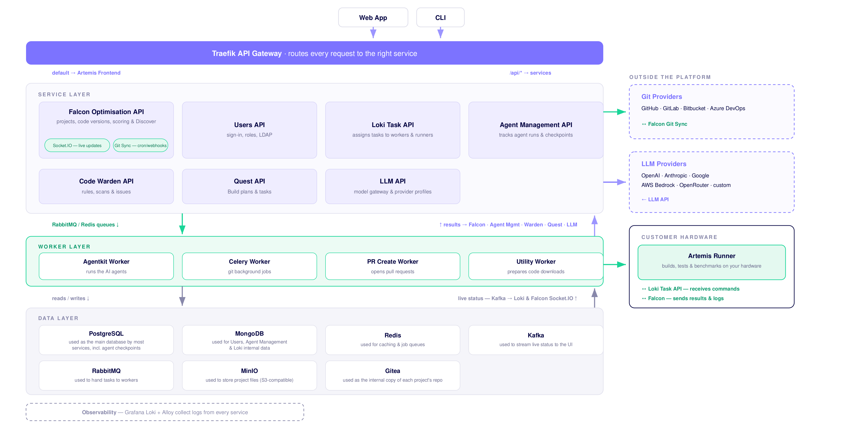This screenshot has height=425, width=868.
Task: Click the Code Warden API card
Action: (106, 186)
